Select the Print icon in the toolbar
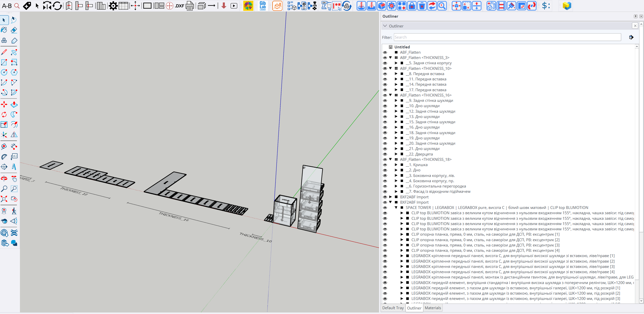The width and height of the screenshot is (644, 314). [x=190, y=6]
